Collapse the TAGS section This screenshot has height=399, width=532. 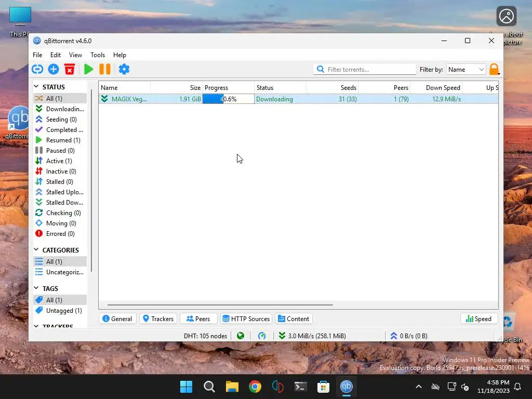[36, 288]
